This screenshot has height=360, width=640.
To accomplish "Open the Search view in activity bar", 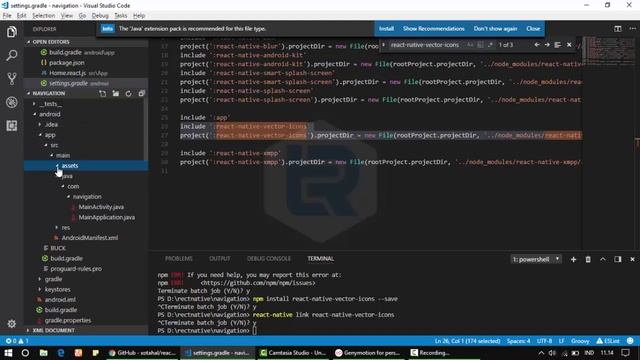I will 12,55.
